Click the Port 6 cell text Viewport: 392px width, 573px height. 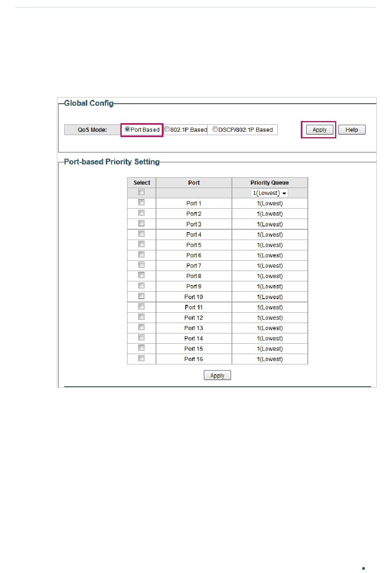[x=194, y=255]
